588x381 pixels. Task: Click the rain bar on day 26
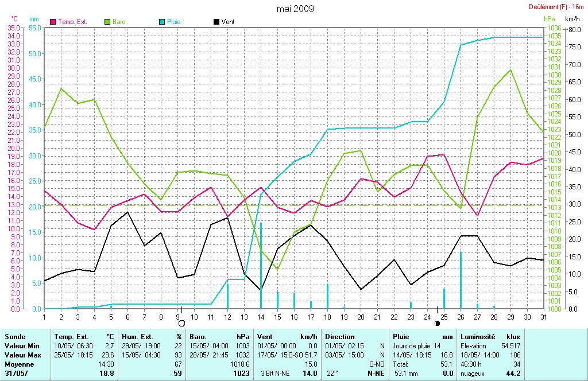click(461, 280)
